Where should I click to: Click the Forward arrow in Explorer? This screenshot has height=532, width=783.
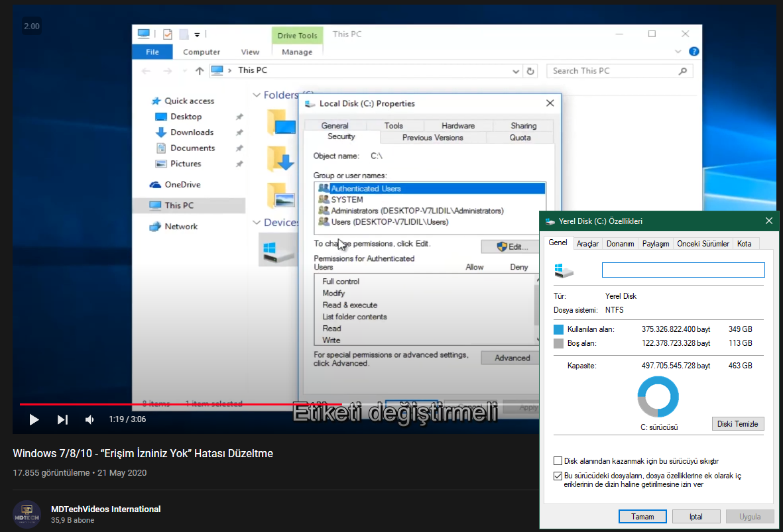tap(168, 71)
